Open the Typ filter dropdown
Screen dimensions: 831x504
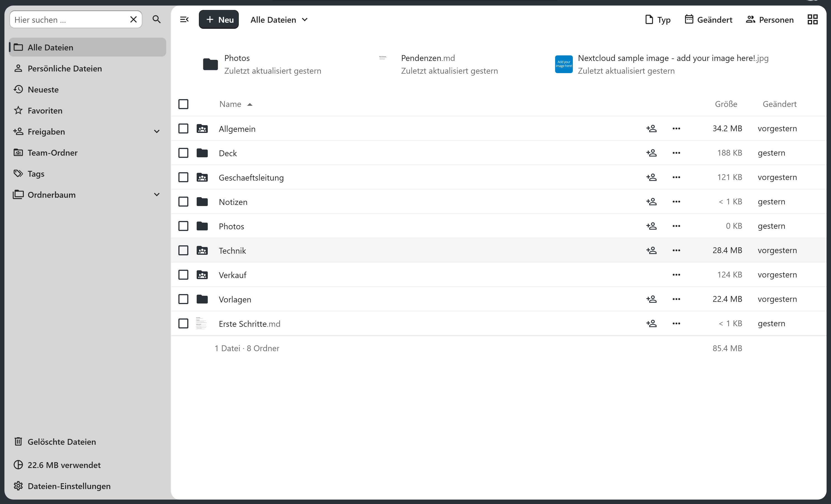pos(658,20)
